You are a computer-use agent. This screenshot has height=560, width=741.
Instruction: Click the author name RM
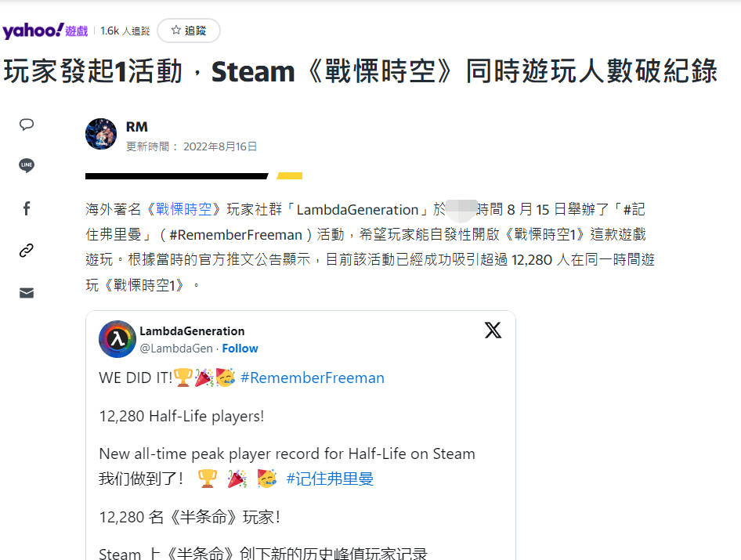point(137,127)
